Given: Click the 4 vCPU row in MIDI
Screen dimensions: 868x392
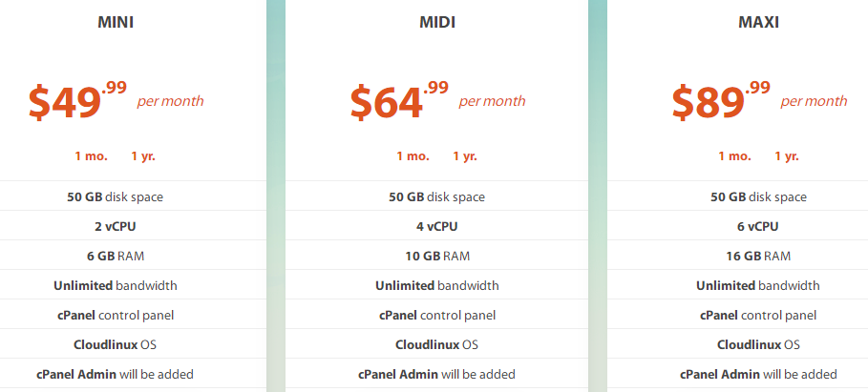Looking at the screenshot, I should (x=436, y=226).
